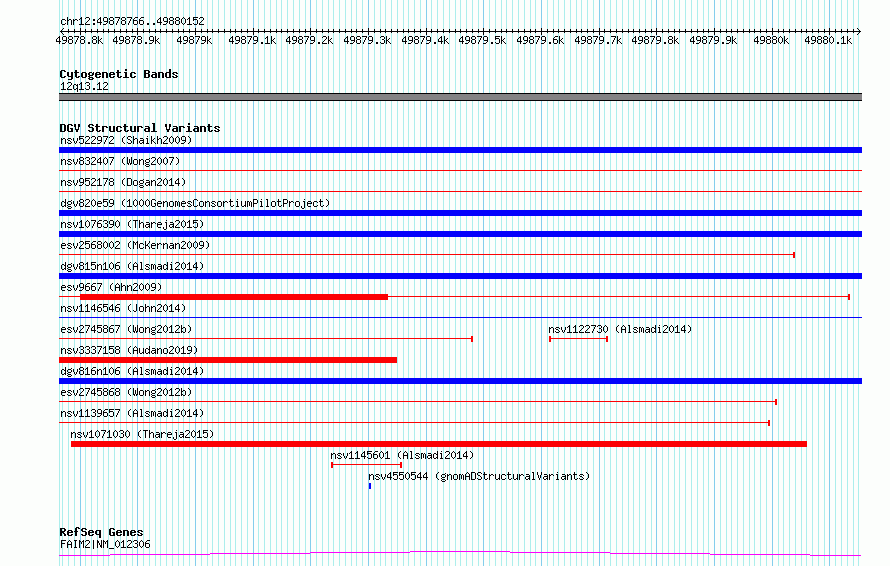This screenshot has height=566, width=890.
Task: Select the nsv1122730 (Alsmadi2014) label
Action: tap(620, 329)
